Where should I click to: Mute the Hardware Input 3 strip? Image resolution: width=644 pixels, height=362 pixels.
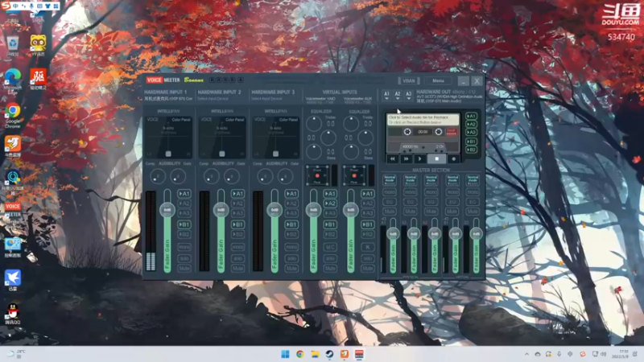click(292, 267)
